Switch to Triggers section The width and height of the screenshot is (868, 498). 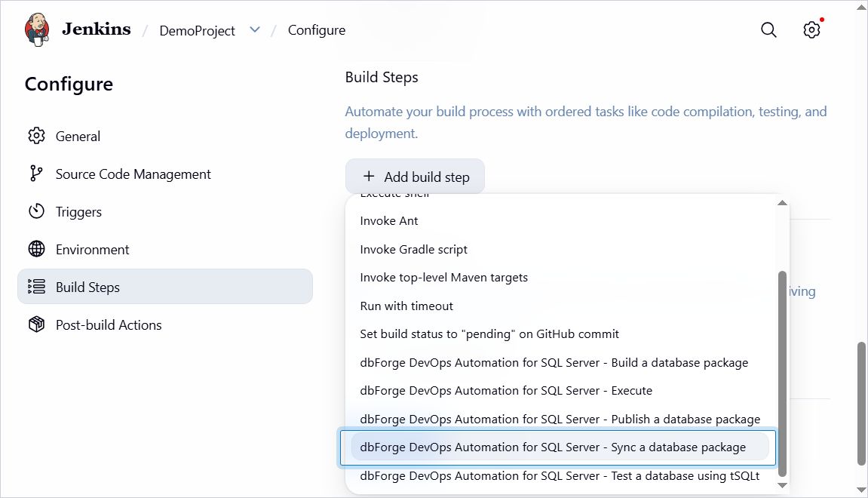pos(165,211)
